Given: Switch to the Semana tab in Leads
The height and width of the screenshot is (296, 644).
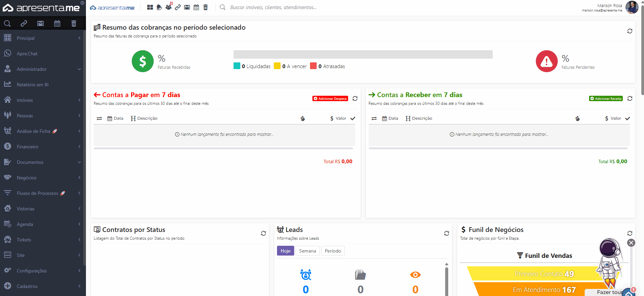Looking at the screenshot, I should [x=307, y=251].
